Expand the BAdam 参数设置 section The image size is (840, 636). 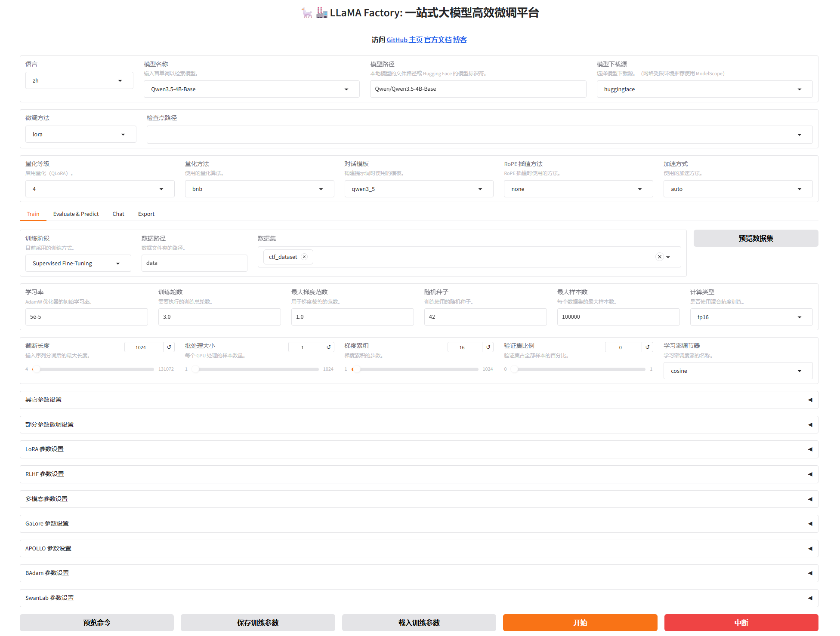(x=419, y=573)
